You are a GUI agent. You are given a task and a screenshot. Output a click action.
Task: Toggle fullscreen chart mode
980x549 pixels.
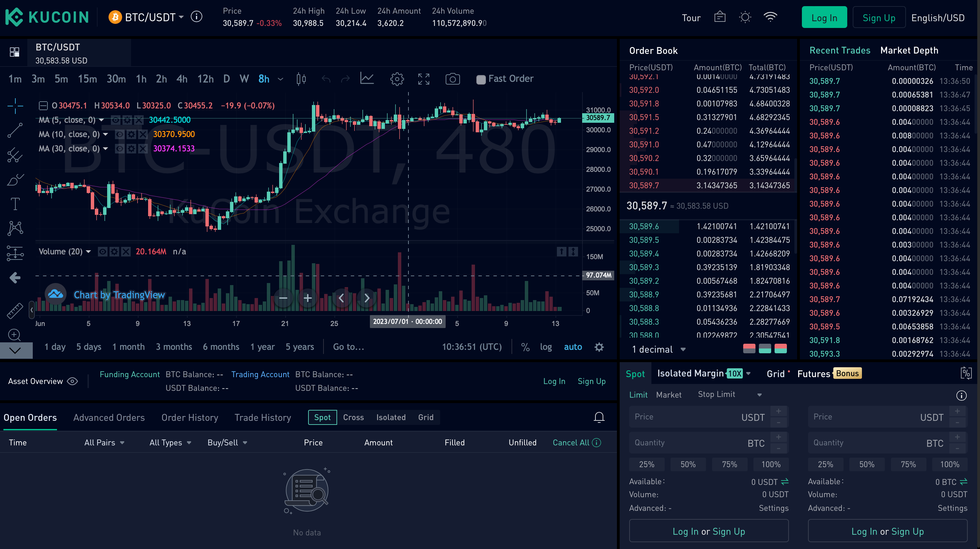[423, 79]
